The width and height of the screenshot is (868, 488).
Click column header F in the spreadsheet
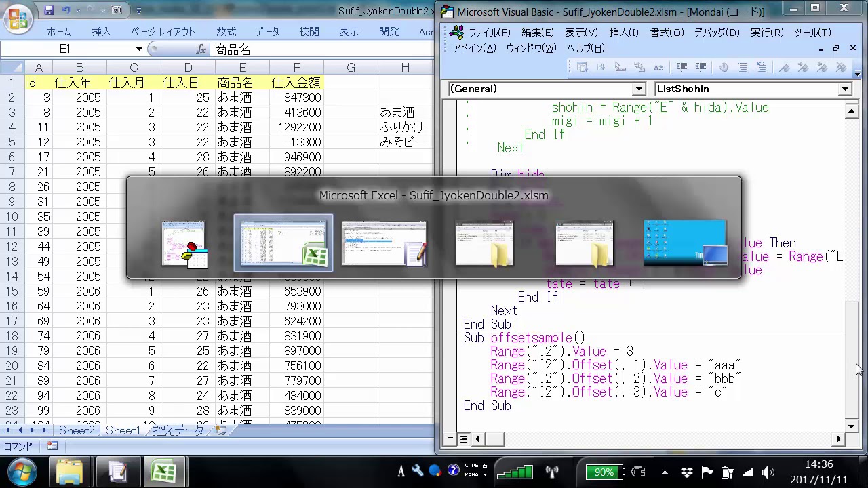[x=296, y=67]
